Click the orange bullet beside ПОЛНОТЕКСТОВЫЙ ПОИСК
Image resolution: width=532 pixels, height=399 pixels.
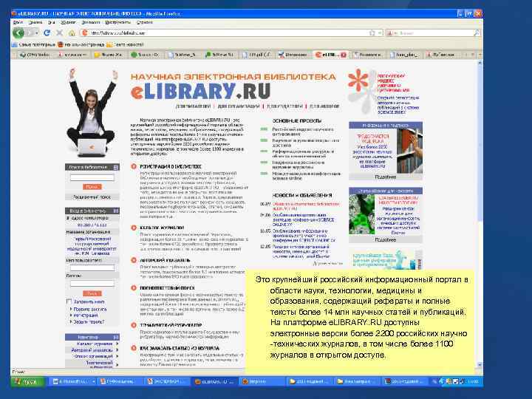click(x=134, y=287)
